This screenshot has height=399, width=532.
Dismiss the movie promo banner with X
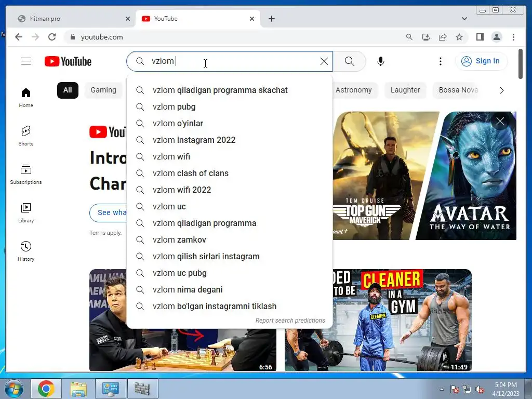500,121
